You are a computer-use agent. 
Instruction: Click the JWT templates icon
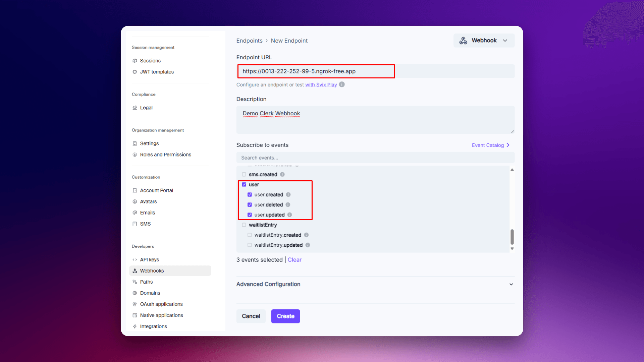point(135,72)
